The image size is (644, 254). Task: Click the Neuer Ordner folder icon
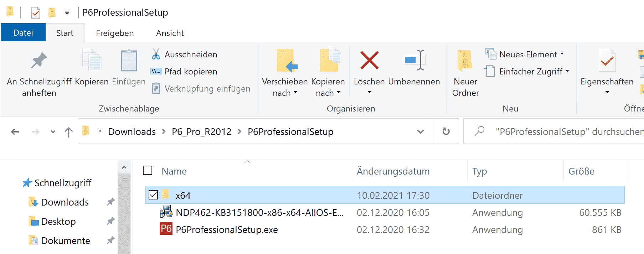pos(465,60)
